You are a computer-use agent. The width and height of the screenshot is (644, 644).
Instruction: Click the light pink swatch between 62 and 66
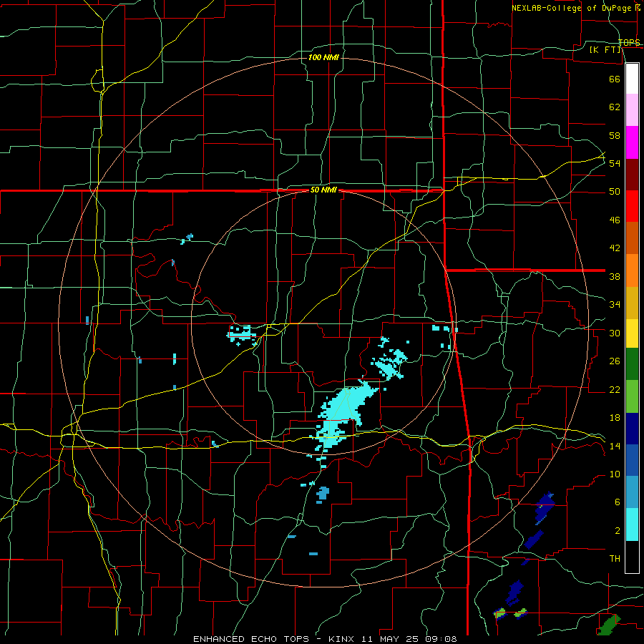pos(632,110)
